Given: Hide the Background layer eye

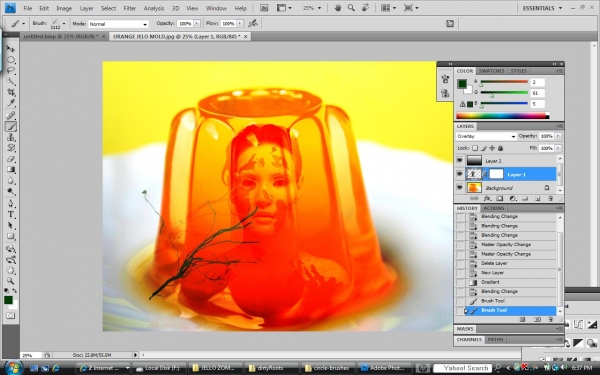Looking at the screenshot, I should pyautogui.click(x=460, y=188).
